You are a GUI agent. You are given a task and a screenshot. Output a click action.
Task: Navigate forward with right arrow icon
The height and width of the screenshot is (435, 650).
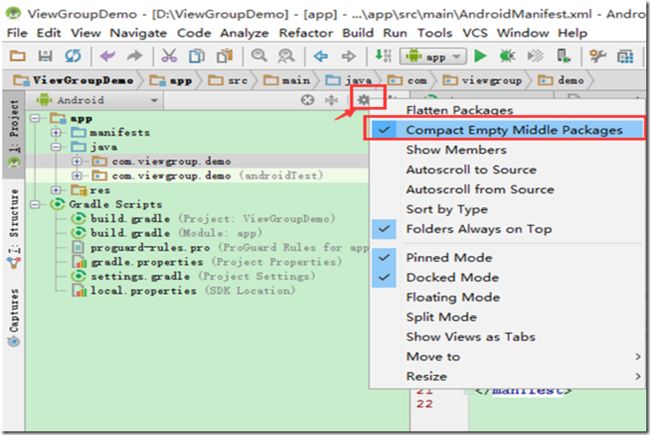coord(349,56)
